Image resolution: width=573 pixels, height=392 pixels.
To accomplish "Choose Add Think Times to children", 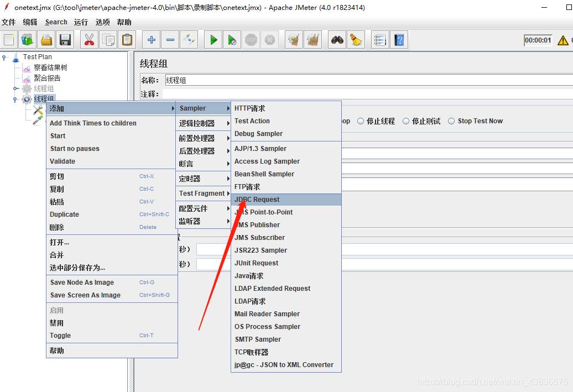I will click(112, 123).
